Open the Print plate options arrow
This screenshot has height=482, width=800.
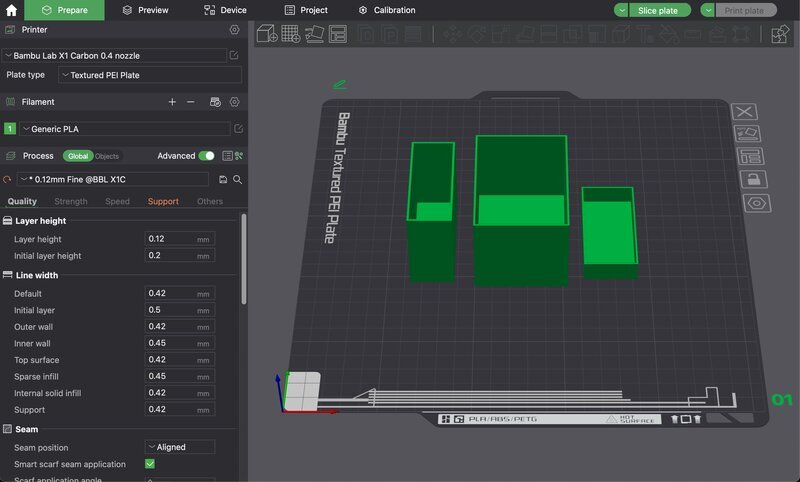pos(708,10)
